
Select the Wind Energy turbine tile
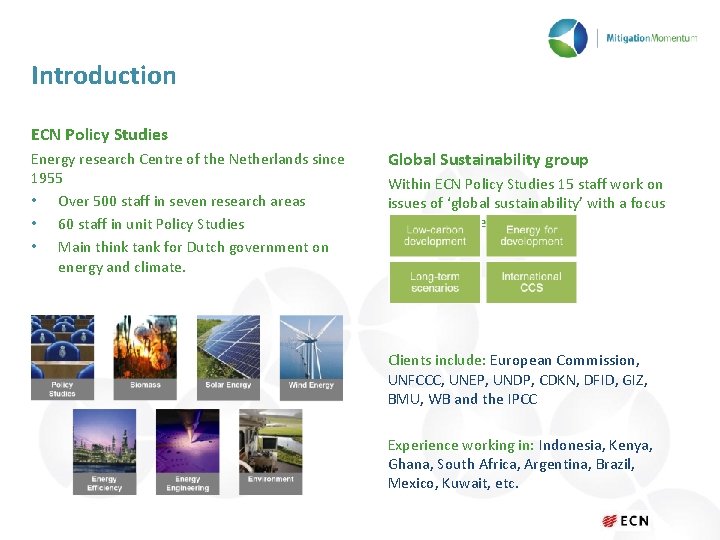(311, 357)
